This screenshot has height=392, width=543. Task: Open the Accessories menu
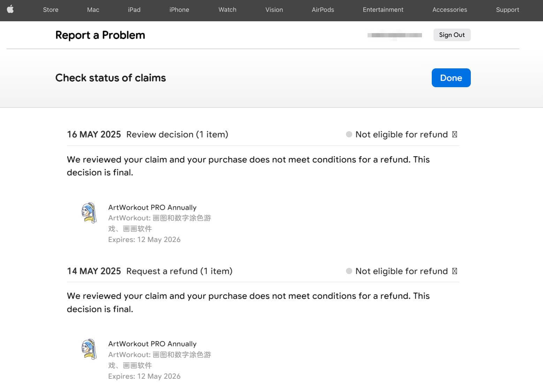point(450,10)
